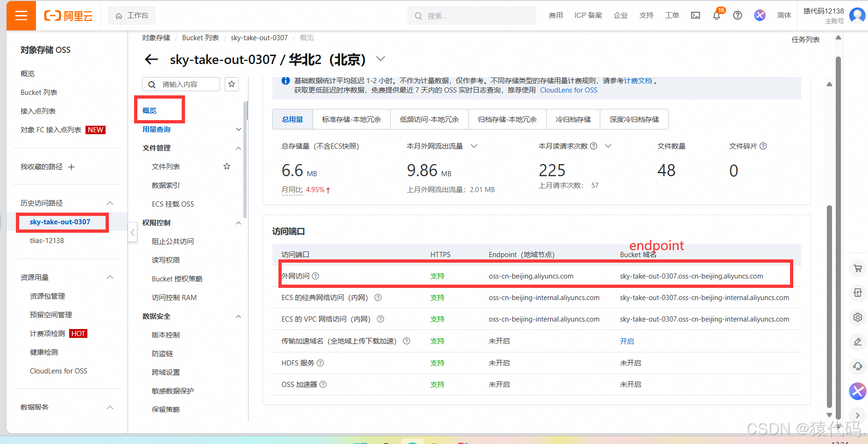The height and width of the screenshot is (444, 868).
Task: Open 读写权限 settings
Action: click(166, 260)
